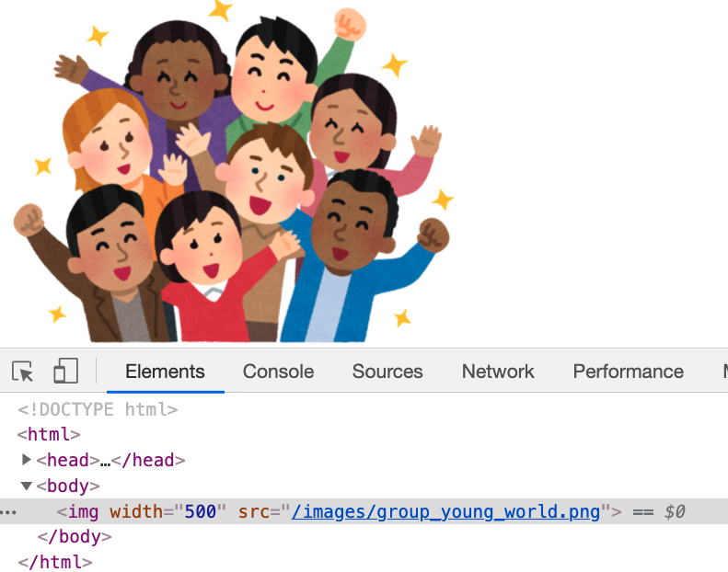Click the src attribute name in img node

[x=253, y=511]
